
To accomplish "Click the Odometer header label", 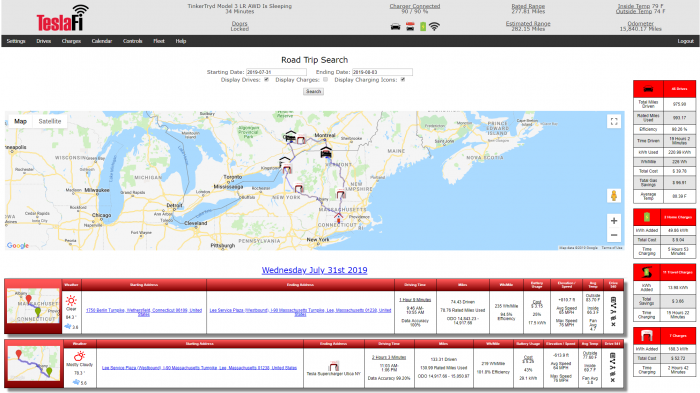I will click(641, 23).
